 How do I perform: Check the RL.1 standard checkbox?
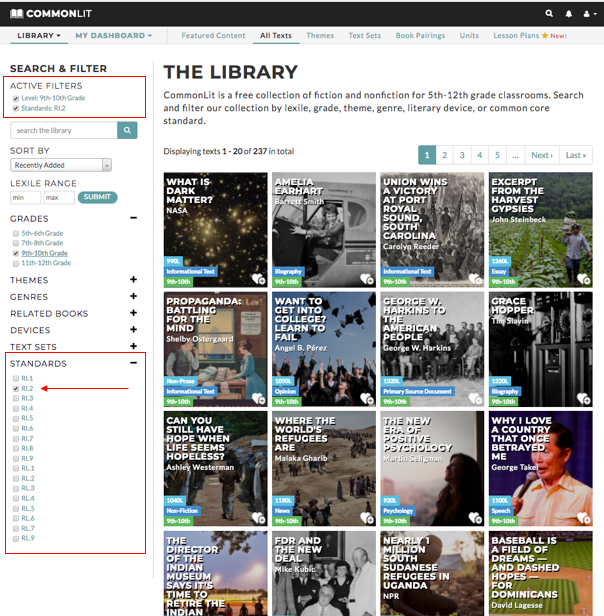[x=16, y=468]
